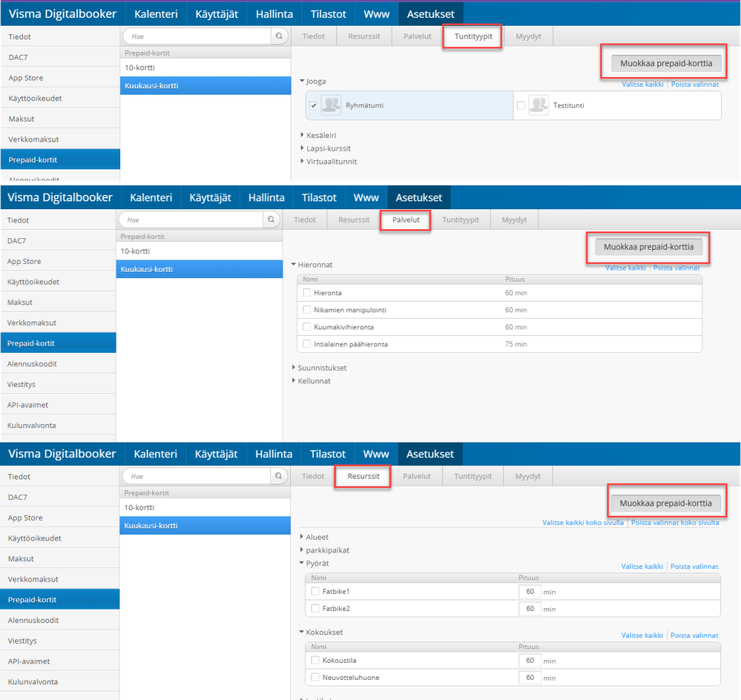Image resolution: width=741 pixels, height=700 pixels.
Task: Enable the Fatbike1 checkbox
Action: click(315, 591)
